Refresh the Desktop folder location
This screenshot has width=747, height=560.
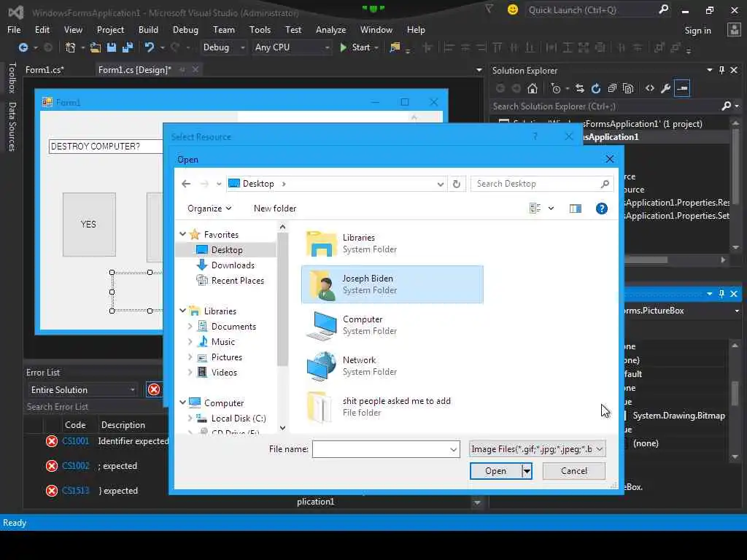click(457, 184)
